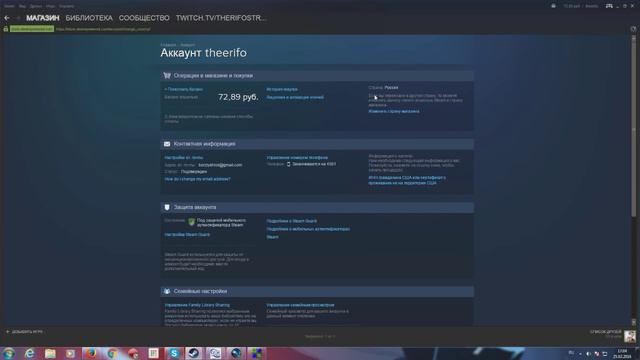The width and height of the screenshot is (640, 360).
Task: Open the МАГАЗИН tab
Action: [x=43, y=18]
